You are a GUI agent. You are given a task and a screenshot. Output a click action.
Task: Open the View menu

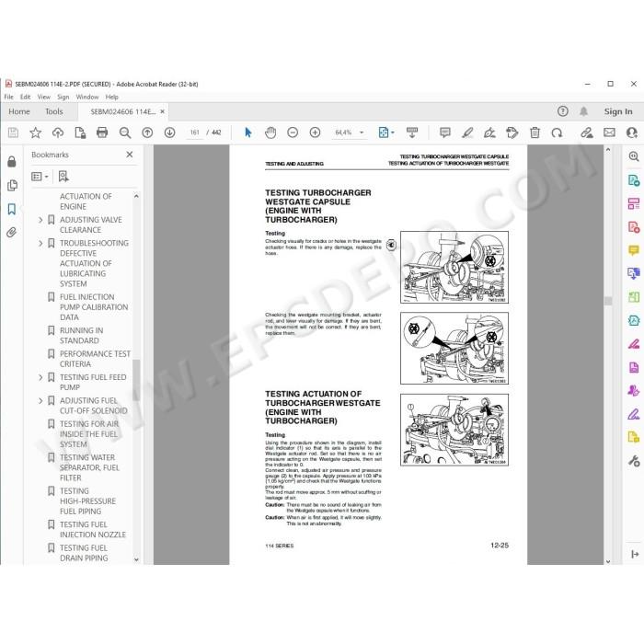point(44,97)
